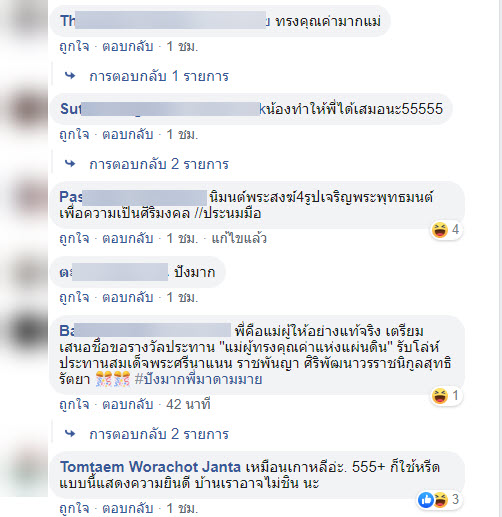The height and width of the screenshot is (517, 502).
Task: Like the ปังมาก comment
Action: click(x=74, y=297)
